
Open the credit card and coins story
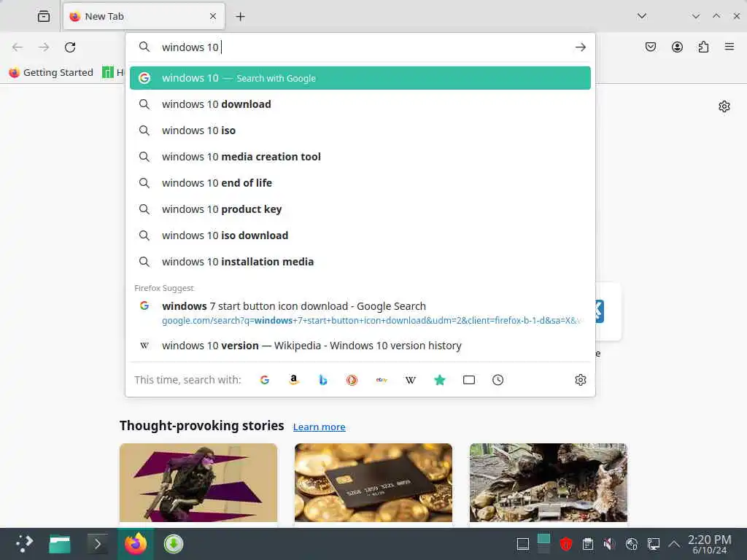click(373, 483)
